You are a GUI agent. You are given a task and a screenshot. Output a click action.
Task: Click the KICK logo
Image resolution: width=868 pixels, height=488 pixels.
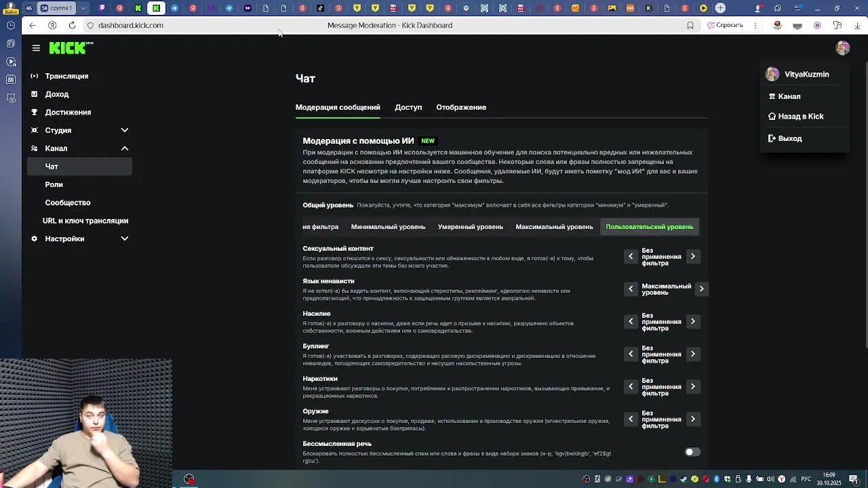pos(71,47)
